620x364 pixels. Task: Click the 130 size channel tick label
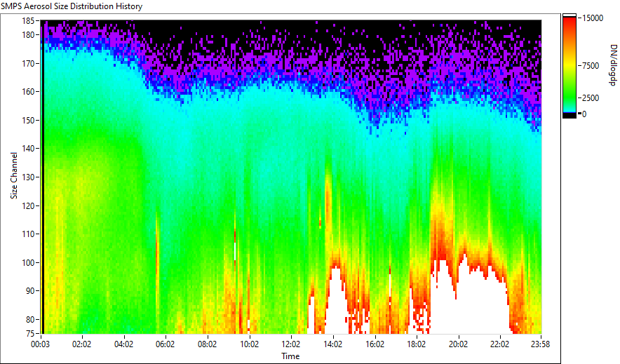coord(29,177)
